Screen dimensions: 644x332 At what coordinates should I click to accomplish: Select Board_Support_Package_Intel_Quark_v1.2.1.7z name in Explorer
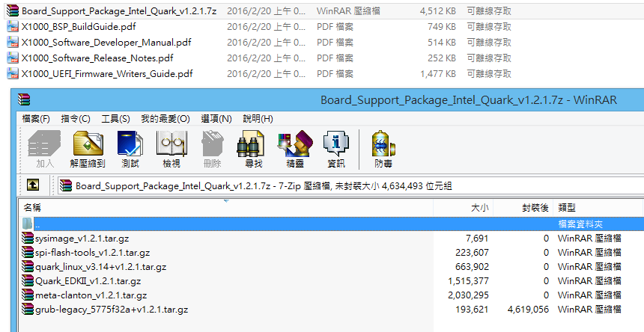(x=119, y=11)
